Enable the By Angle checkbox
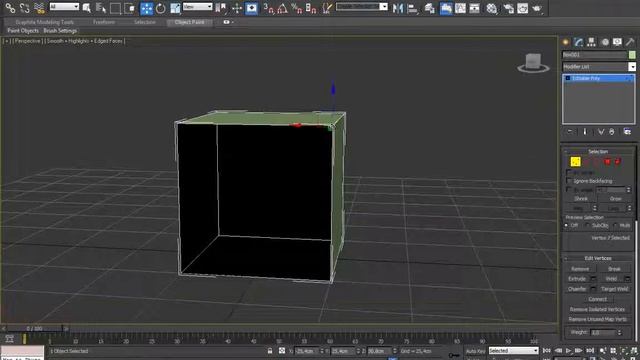This screenshot has height=360, width=640. click(x=569, y=190)
